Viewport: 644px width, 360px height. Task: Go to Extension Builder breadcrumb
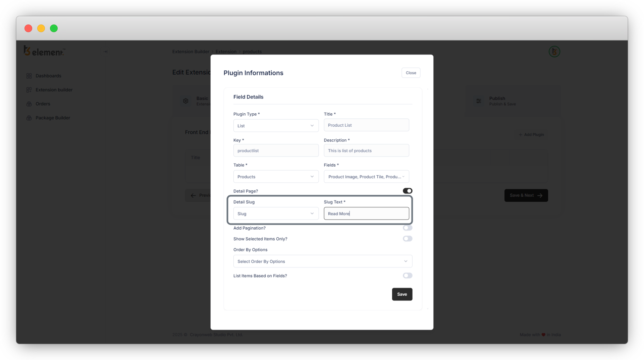(191, 52)
